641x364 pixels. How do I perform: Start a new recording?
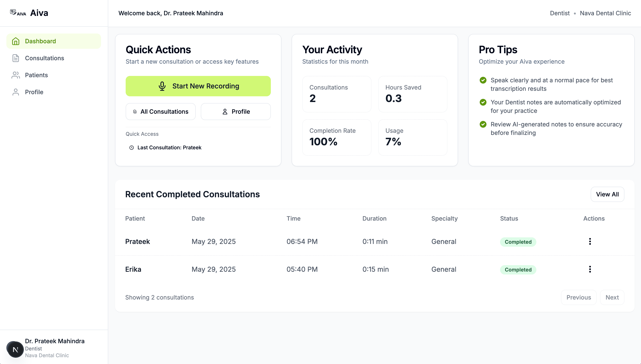coord(198,86)
